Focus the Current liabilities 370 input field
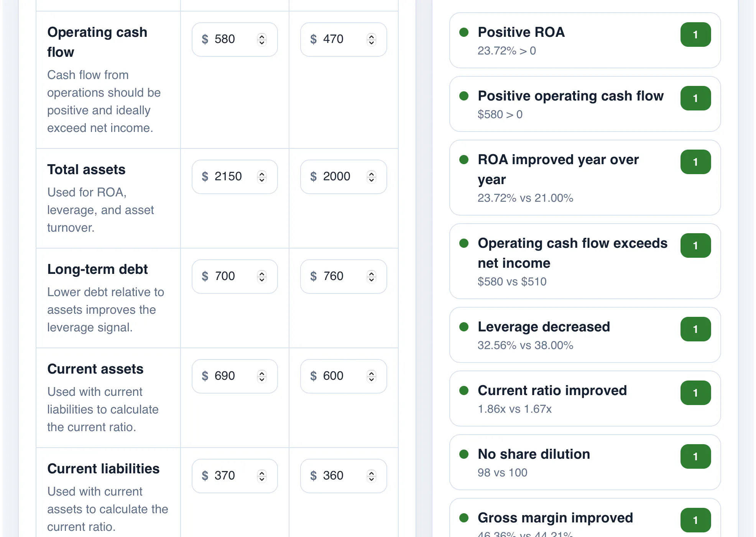 click(x=235, y=476)
